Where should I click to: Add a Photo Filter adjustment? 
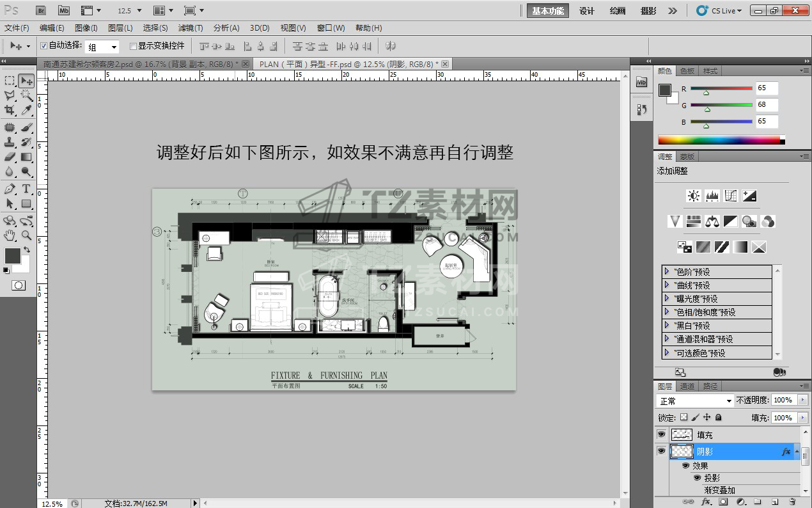click(749, 221)
